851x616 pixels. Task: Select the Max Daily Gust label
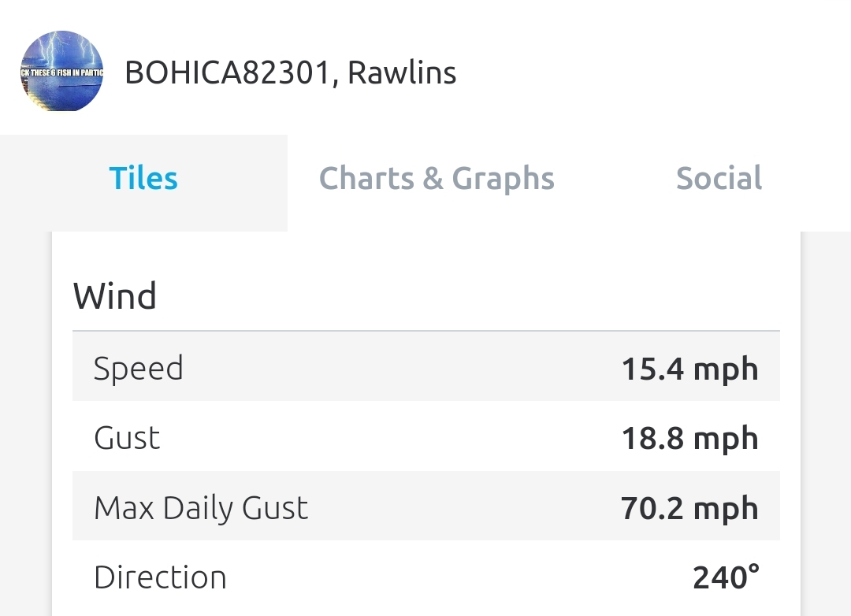201,508
